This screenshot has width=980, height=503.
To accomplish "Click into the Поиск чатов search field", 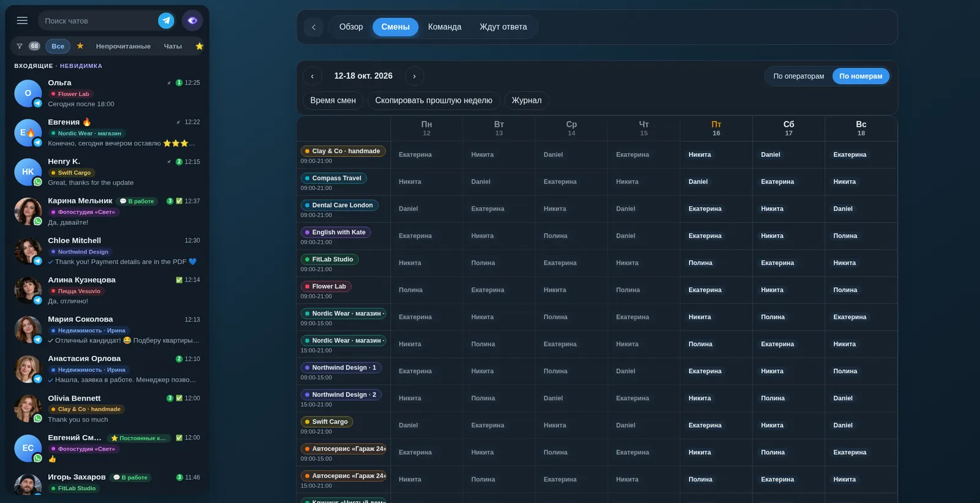I will pyautogui.click(x=98, y=21).
